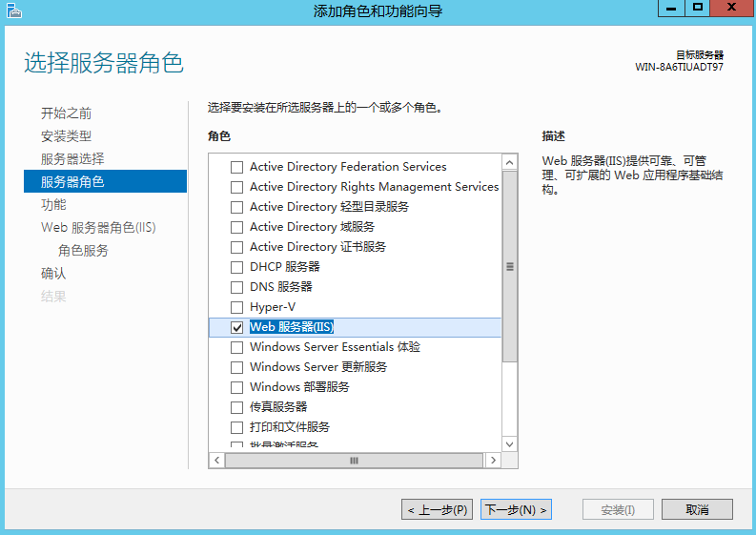Viewport: 756px width, 535px height.
Task: Check the 传真服务器 role
Action: pyautogui.click(x=237, y=407)
